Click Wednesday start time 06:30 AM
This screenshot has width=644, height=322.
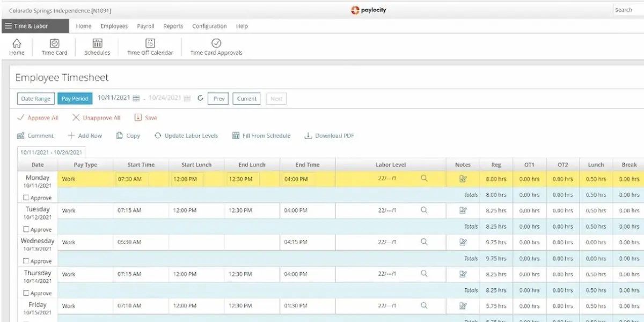pos(129,243)
